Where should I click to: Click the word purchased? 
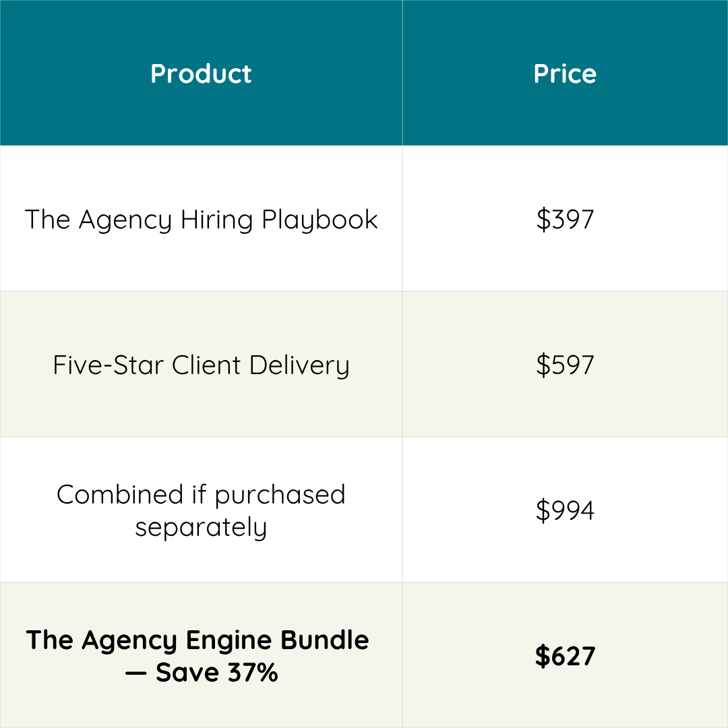pos(280,495)
